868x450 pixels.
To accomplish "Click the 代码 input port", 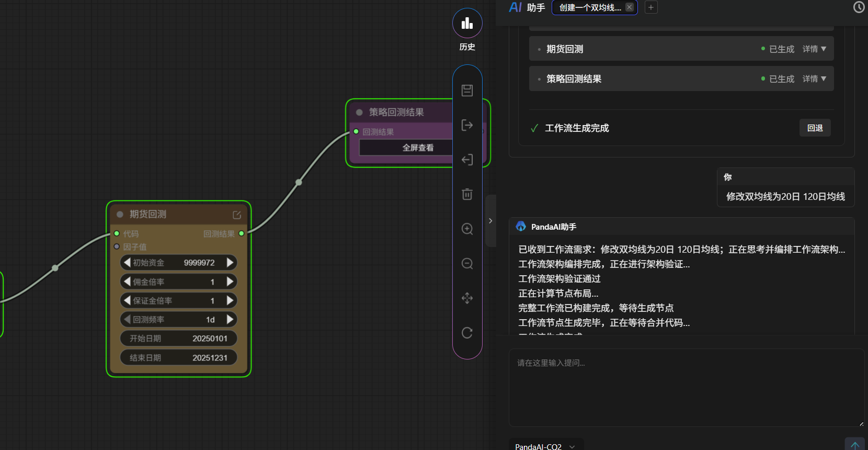I will [117, 233].
